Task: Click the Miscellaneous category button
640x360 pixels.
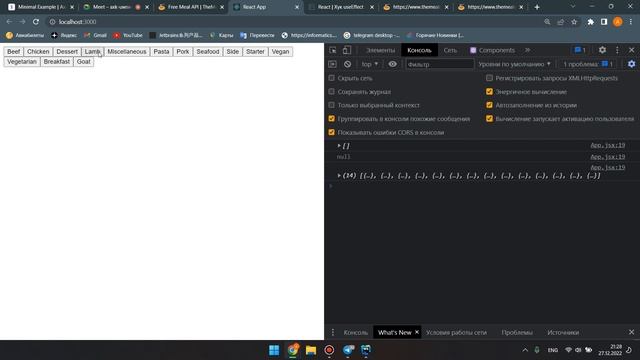Action: 127,51
